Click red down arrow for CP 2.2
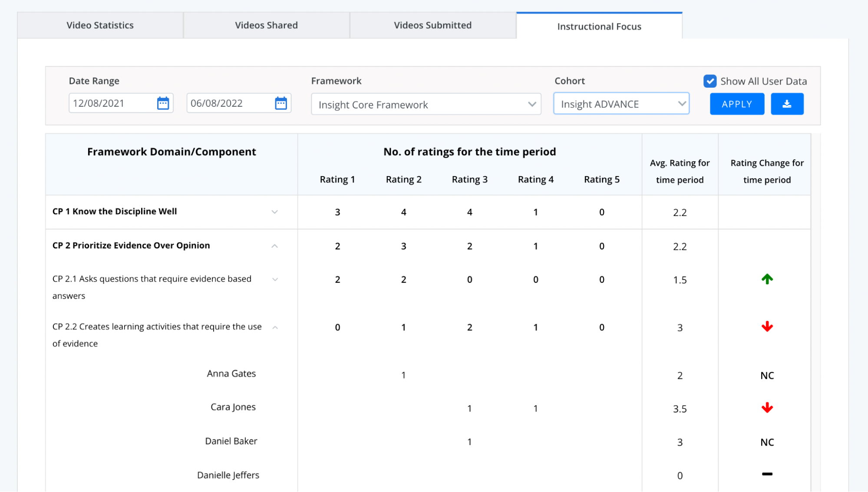Viewport: 868px width, 492px height. [767, 327]
